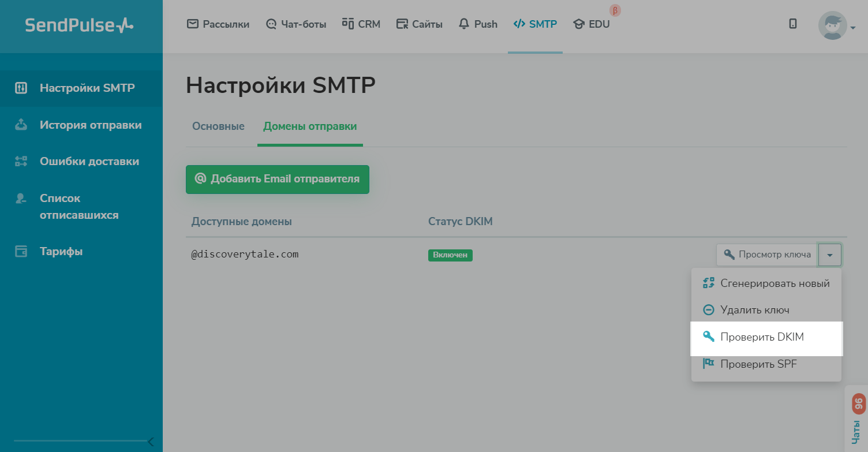Image resolution: width=868 pixels, height=452 pixels.
Task: Click the 96 unread chats counter badge
Action: point(859,404)
